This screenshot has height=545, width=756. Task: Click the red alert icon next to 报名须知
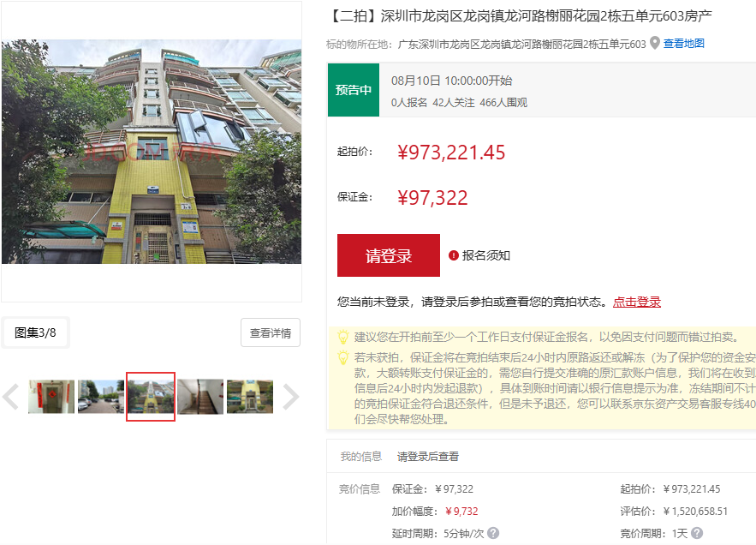click(454, 255)
